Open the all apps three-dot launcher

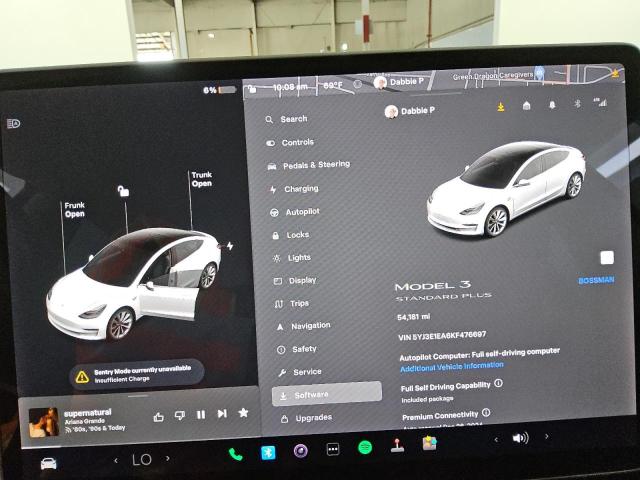[333, 449]
